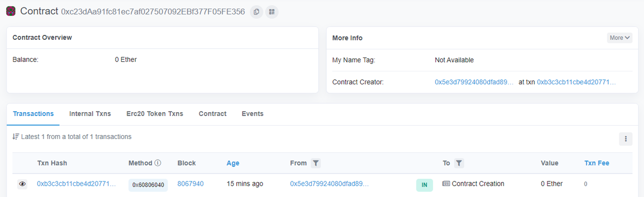The width and height of the screenshot is (644, 197).
Task: Click the contract blockie identicon
Action: pos(11,11)
